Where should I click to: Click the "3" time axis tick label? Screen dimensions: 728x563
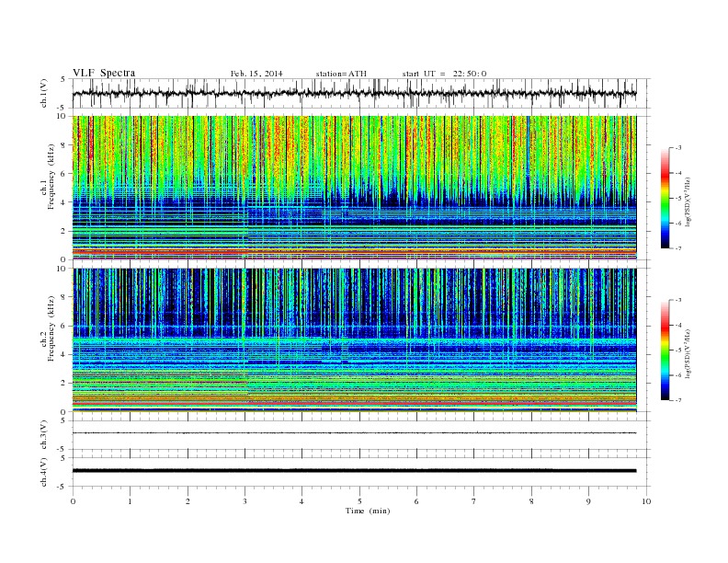pyautogui.click(x=245, y=501)
